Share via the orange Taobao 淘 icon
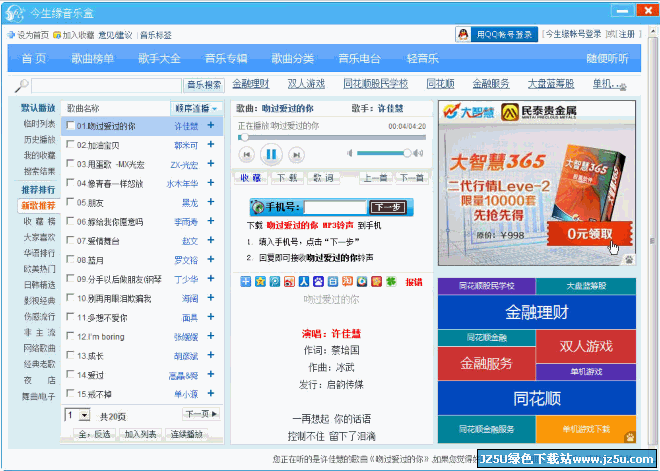660x471 pixels. [x=347, y=282]
